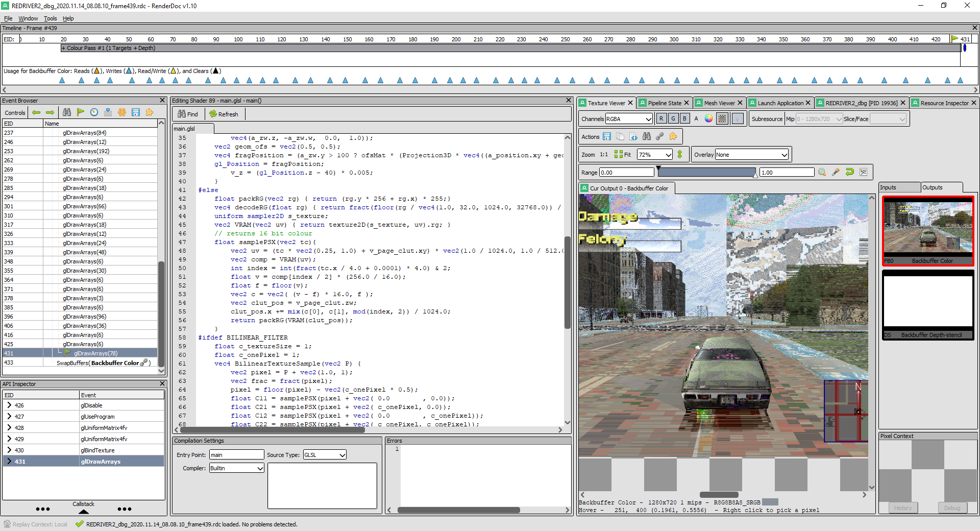
Task: Click the bookmark flag icon in Event Browser
Action: click(x=81, y=112)
